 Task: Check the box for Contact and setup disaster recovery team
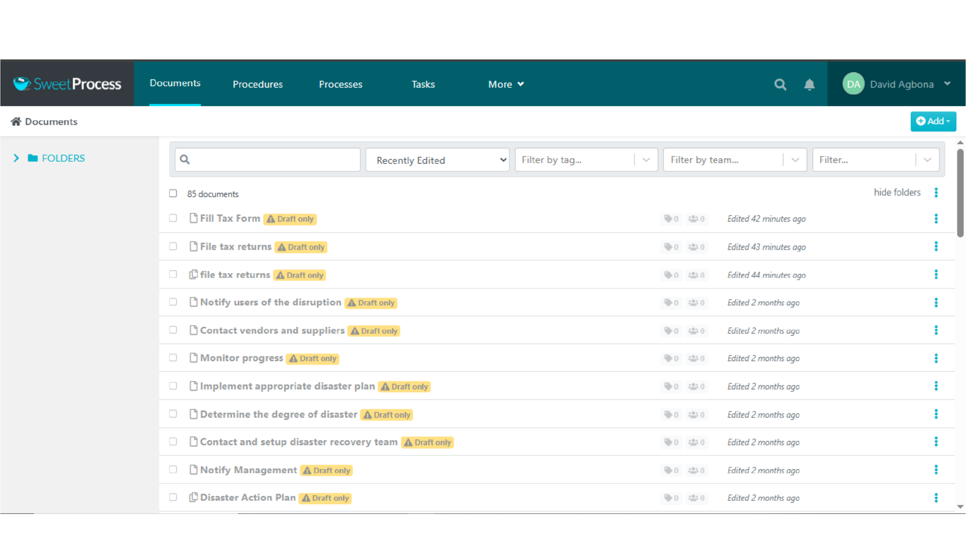pos(173,442)
